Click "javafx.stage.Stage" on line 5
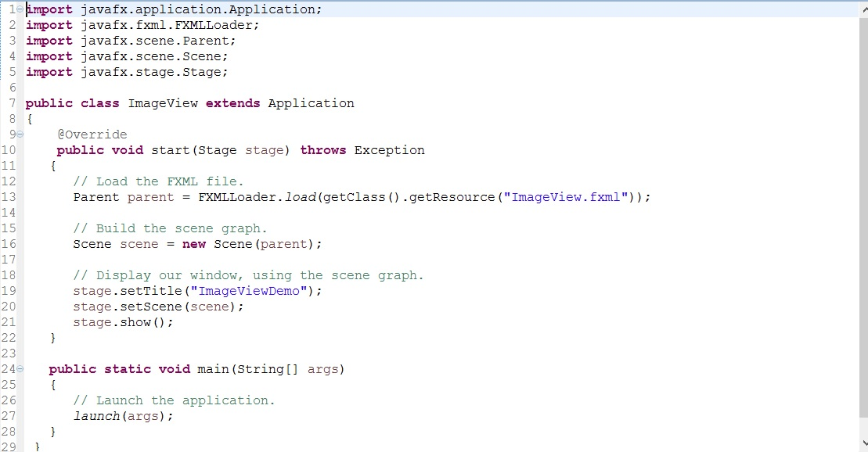868x452 pixels. (151, 72)
